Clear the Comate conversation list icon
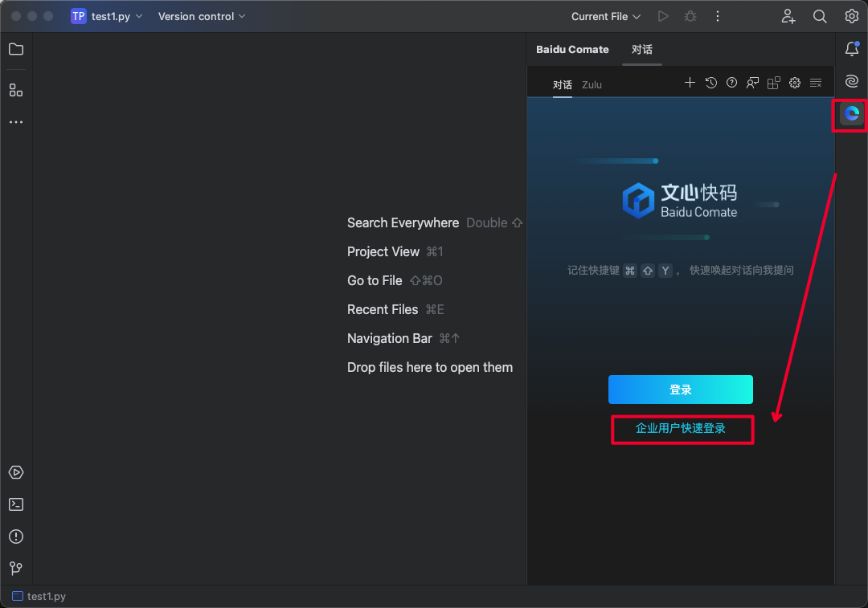The width and height of the screenshot is (868, 608). (816, 83)
